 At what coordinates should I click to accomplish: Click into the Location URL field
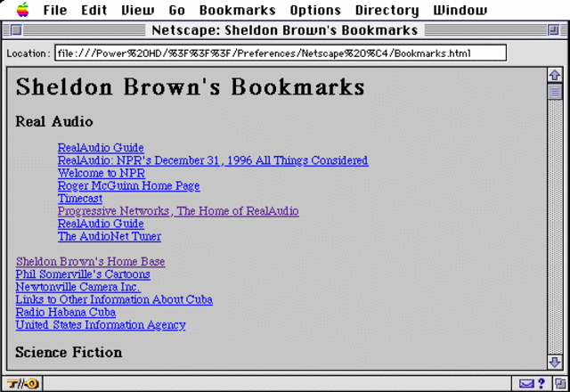[x=281, y=53]
